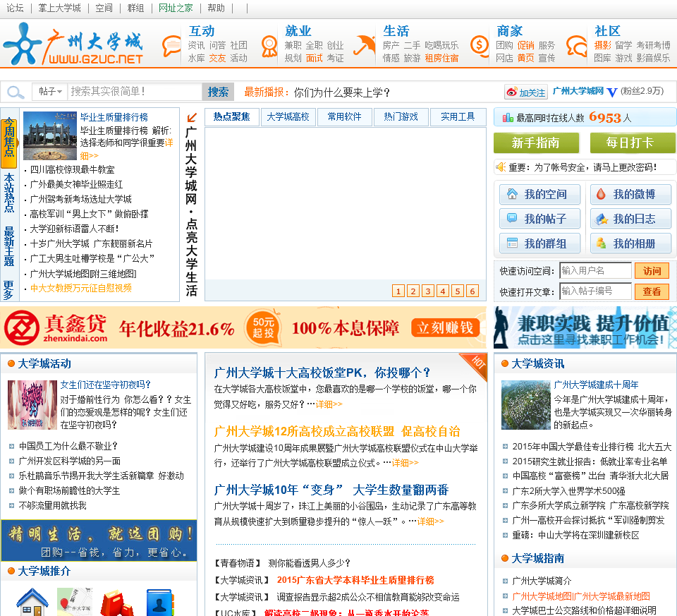Open 网址之家 in the top navigation

click(176, 8)
